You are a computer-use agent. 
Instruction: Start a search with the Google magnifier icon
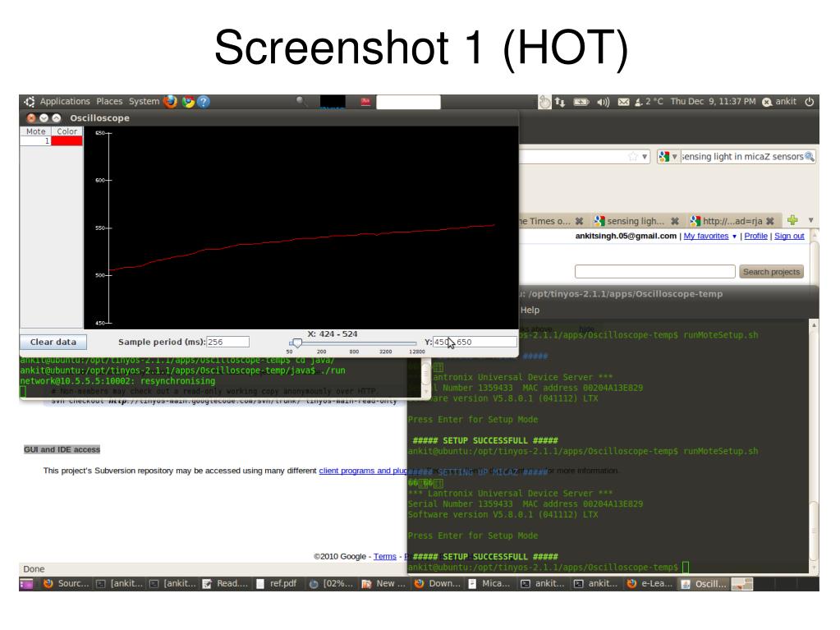coord(809,156)
